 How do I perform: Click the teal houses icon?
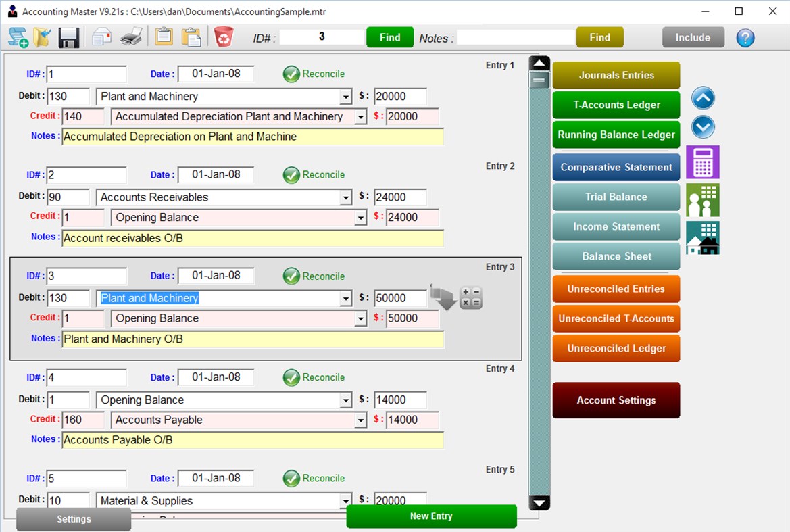click(702, 237)
